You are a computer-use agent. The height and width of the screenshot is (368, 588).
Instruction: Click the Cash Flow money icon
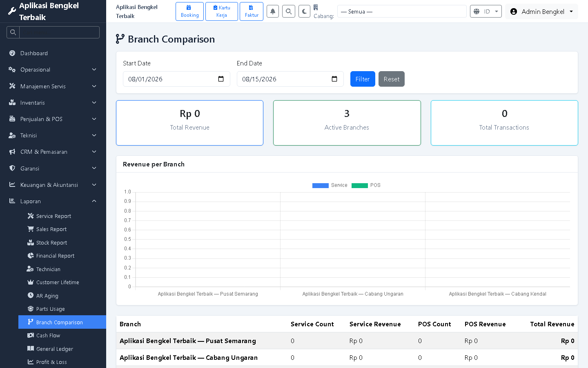point(31,335)
